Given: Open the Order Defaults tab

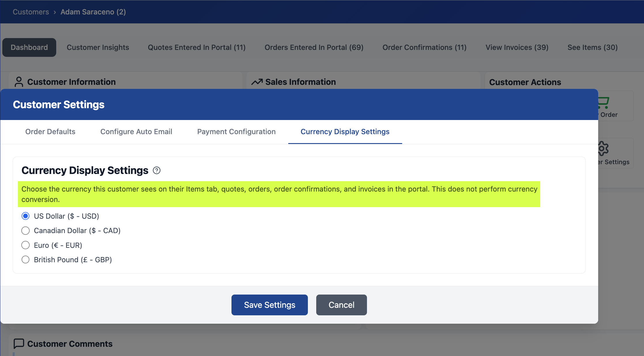Looking at the screenshot, I should (x=50, y=132).
